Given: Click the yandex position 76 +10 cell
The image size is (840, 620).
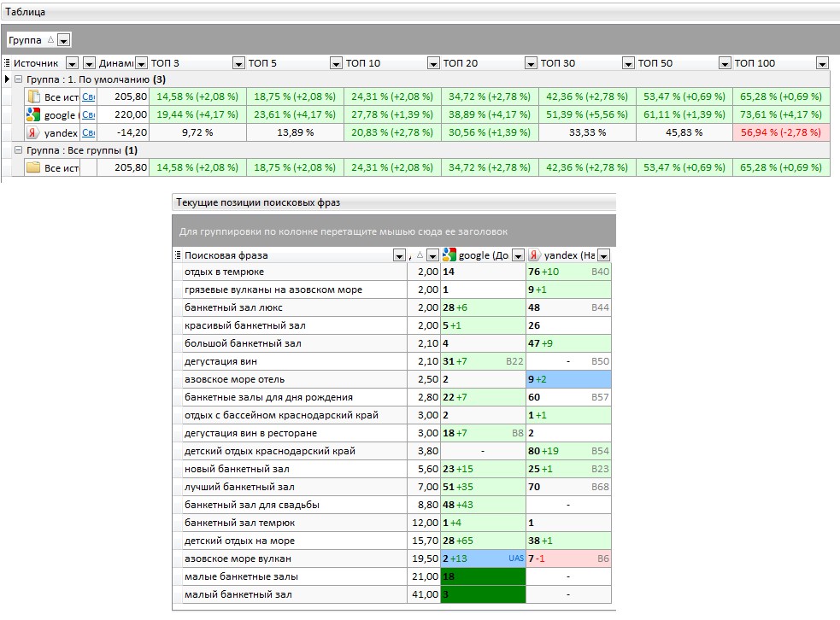Looking at the screenshot, I should (x=568, y=272).
